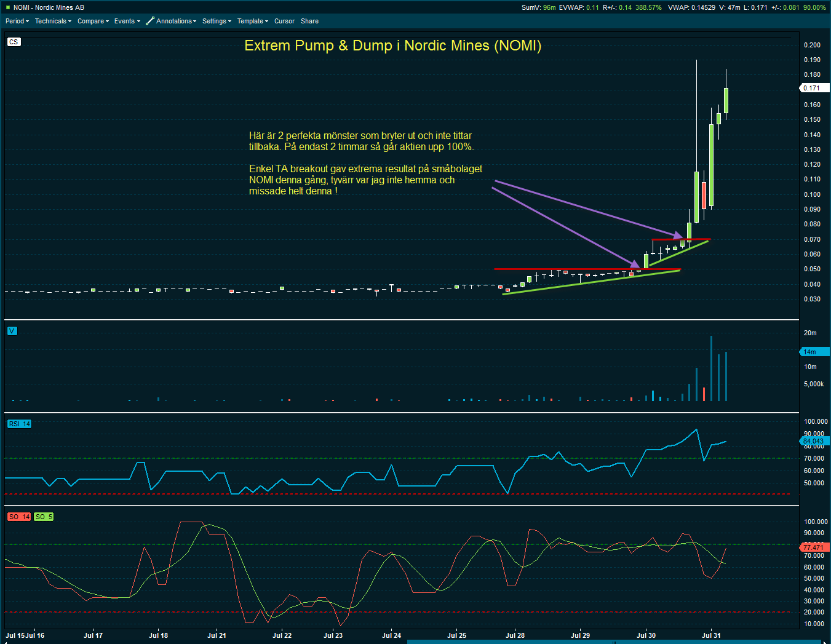Click the SO 14 stochastic label

pos(19,517)
